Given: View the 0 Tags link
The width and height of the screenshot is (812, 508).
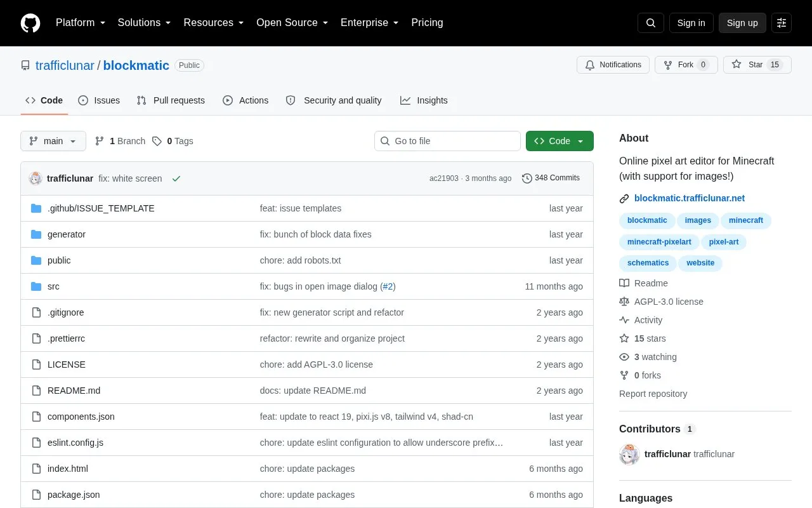Looking at the screenshot, I should point(173,141).
